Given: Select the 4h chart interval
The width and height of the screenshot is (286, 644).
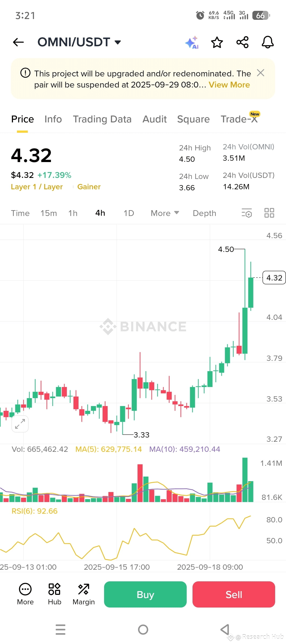Looking at the screenshot, I should click(x=100, y=213).
